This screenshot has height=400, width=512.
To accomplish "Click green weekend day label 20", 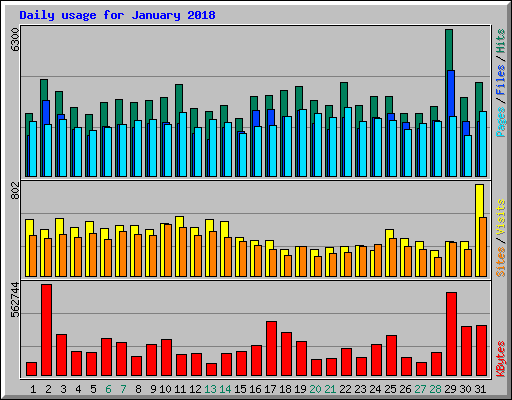I will point(315,389).
